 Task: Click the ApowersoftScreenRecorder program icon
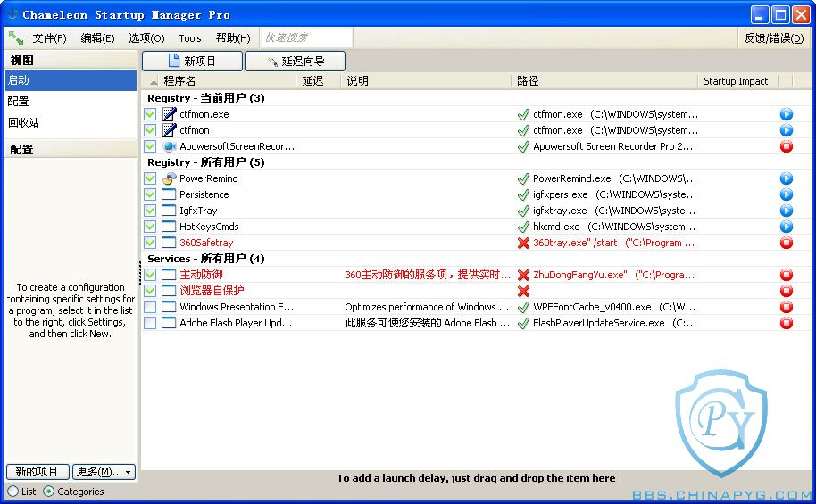click(x=169, y=146)
